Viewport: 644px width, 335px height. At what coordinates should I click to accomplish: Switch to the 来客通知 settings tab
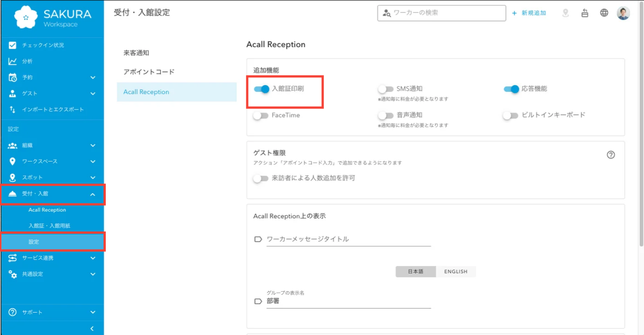[136, 53]
